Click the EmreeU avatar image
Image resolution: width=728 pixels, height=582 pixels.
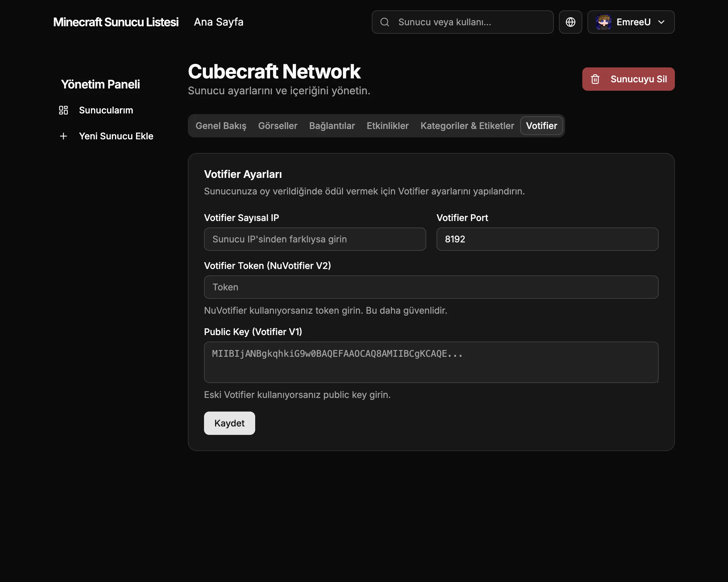click(x=603, y=22)
